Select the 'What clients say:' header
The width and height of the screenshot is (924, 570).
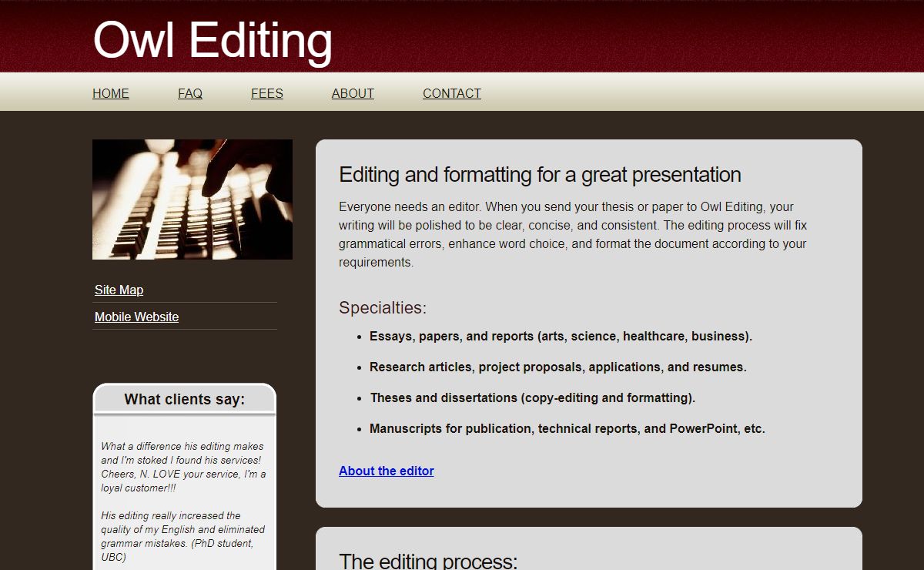tap(184, 399)
